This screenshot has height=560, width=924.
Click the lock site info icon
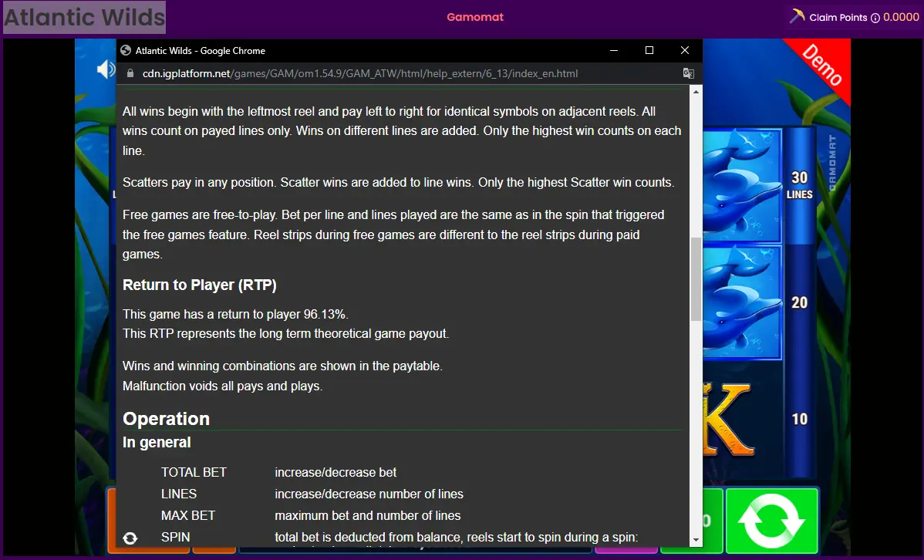pyautogui.click(x=130, y=73)
